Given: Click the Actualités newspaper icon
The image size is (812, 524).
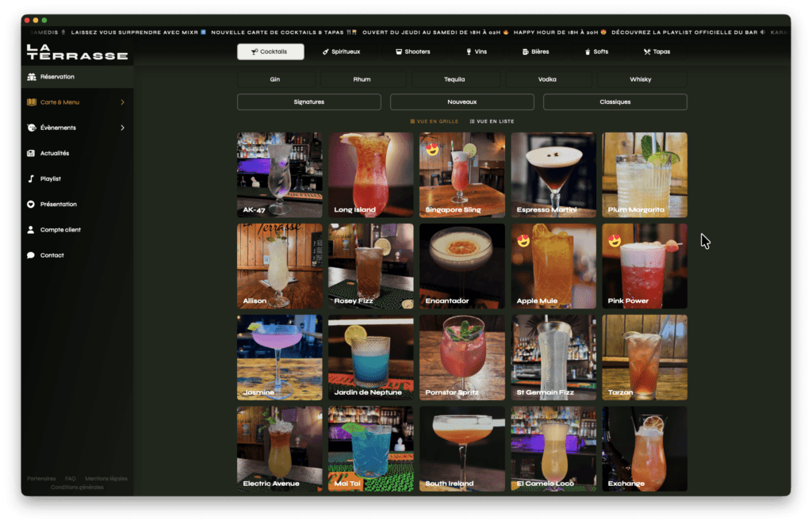Looking at the screenshot, I should pyautogui.click(x=29, y=153).
